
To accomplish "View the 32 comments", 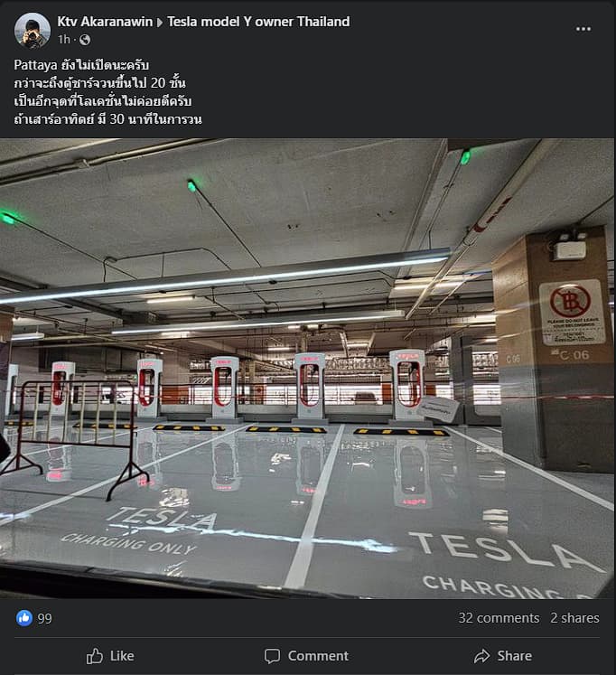I will 499,618.
